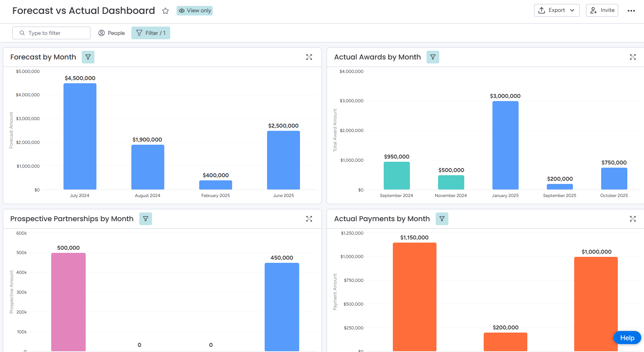Toggle the dashboard Filter / 1 button
Screen dimensions: 644x352
(x=151, y=33)
